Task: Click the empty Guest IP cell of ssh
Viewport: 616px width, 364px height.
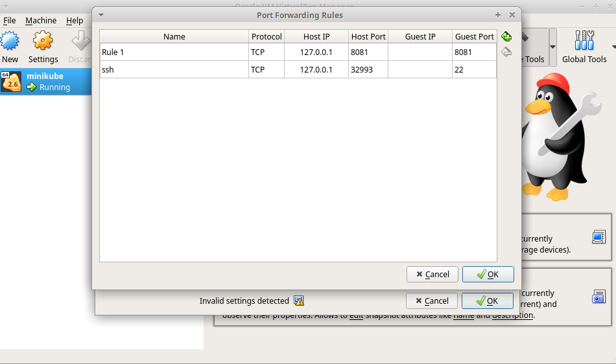Action: [420, 69]
